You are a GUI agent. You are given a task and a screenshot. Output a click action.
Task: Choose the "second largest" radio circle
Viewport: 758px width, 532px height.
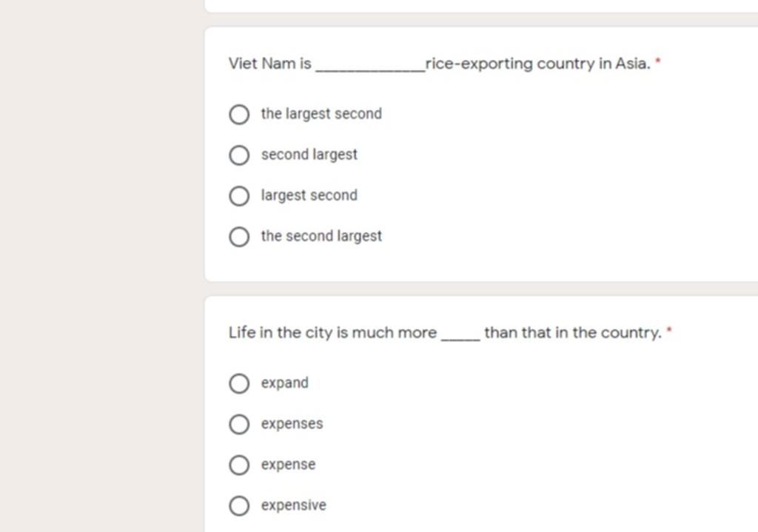click(x=239, y=155)
